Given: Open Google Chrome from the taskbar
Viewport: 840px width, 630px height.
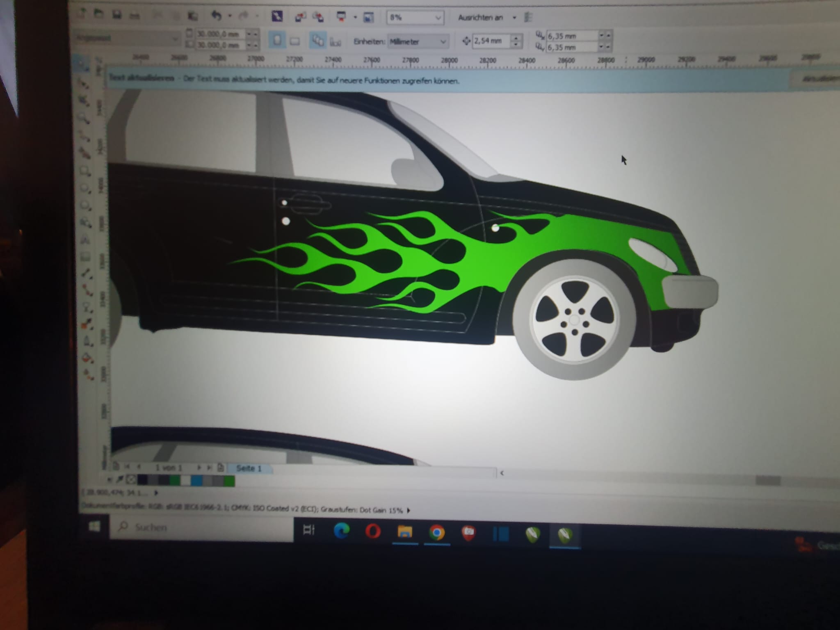Looking at the screenshot, I should 437,532.
